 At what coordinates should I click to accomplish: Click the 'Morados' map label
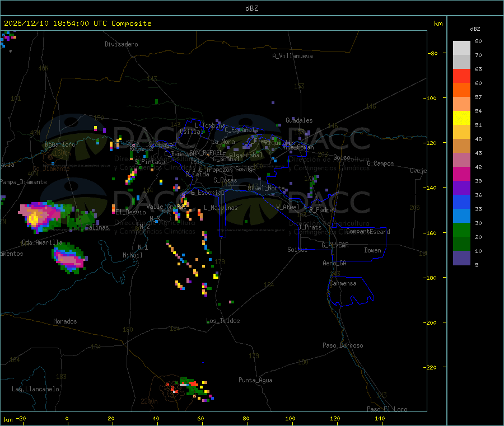click(66, 321)
